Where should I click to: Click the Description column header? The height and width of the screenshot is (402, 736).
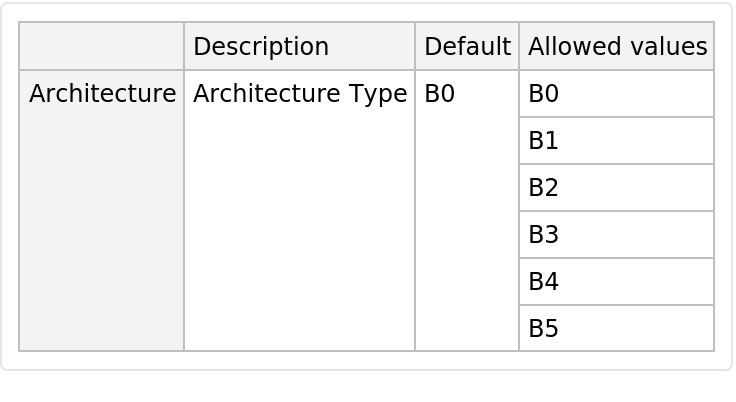pos(260,46)
